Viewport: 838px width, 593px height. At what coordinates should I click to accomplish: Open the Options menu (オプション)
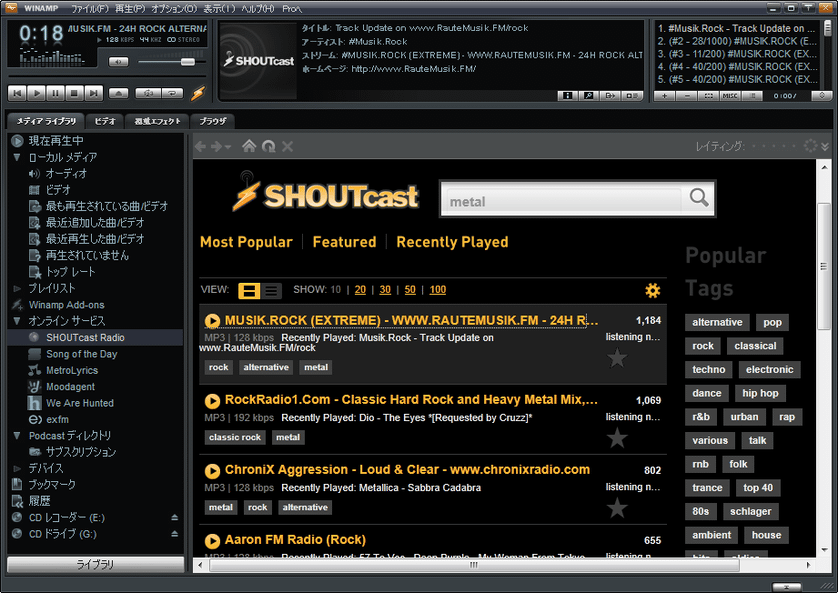point(174,9)
